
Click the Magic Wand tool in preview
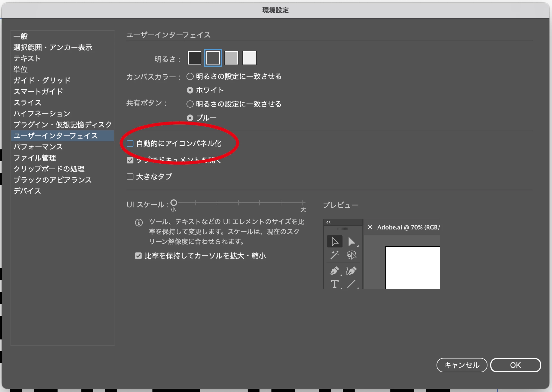pos(334,255)
